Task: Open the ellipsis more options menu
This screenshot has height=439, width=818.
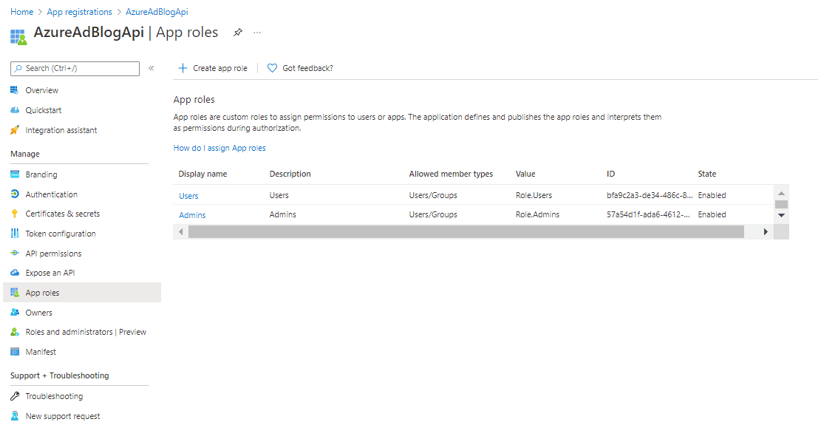Action: (x=257, y=32)
